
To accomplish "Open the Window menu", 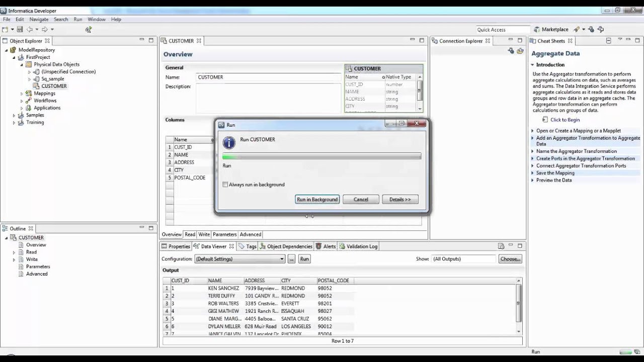I will point(97,19).
